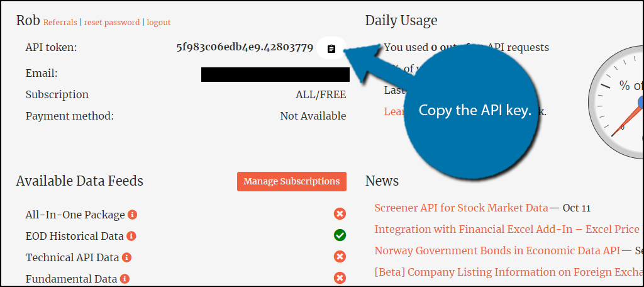Screen dimensions: 644x287
Task: Copy the API token with clipboard icon
Action: [x=331, y=48]
